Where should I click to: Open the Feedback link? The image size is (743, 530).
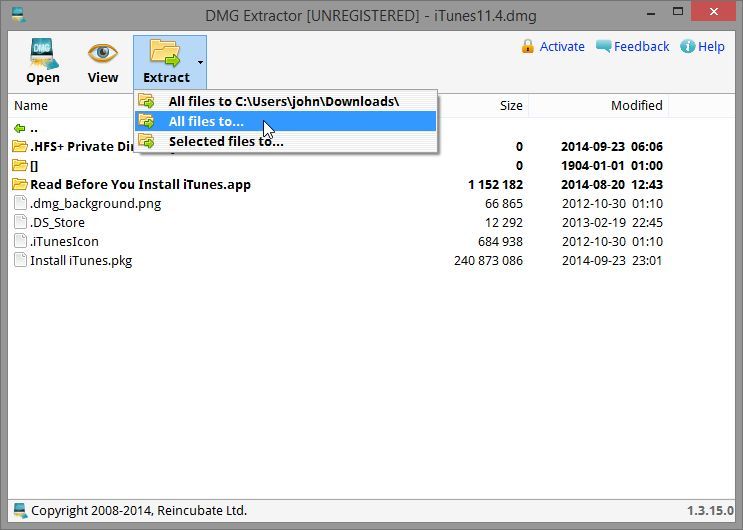(x=642, y=46)
